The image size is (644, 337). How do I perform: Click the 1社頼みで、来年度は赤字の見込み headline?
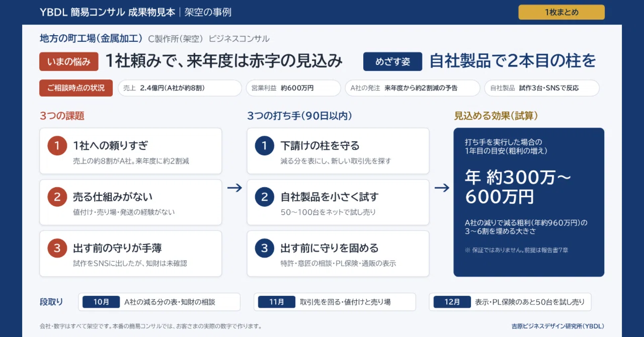(223, 61)
